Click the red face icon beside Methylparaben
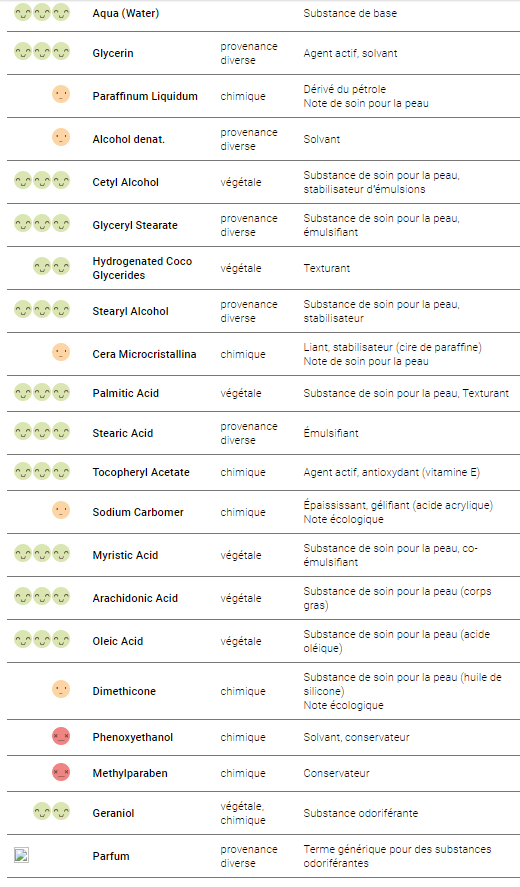The width and height of the screenshot is (520, 887). pos(61,773)
